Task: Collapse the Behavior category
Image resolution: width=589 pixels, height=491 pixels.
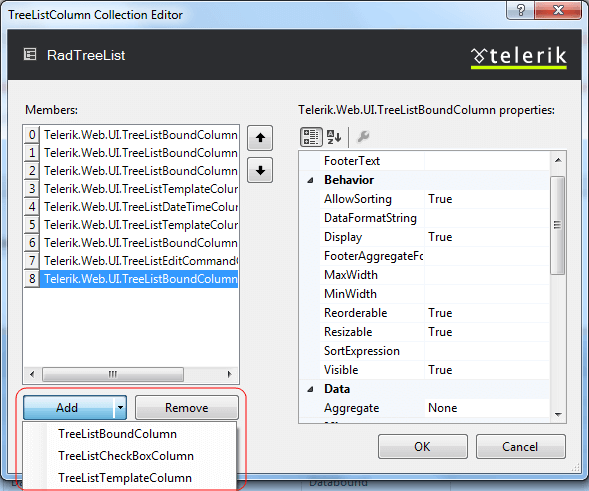Action: coord(310,180)
